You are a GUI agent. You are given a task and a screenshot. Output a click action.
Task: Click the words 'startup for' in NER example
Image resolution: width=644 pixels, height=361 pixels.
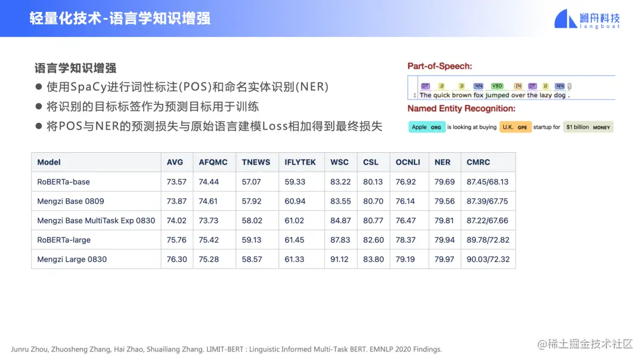(546, 127)
